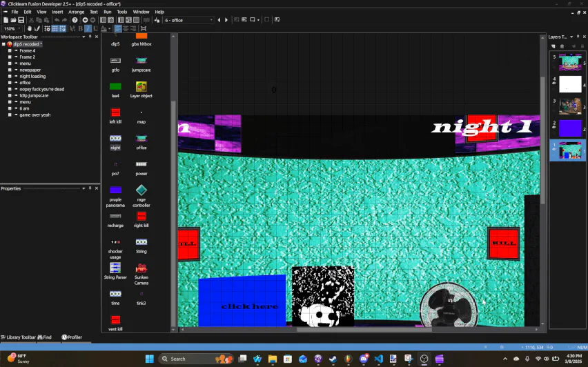The image size is (588, 367).
Task: Undo the last action via toolbar
Action: point(57,20)
